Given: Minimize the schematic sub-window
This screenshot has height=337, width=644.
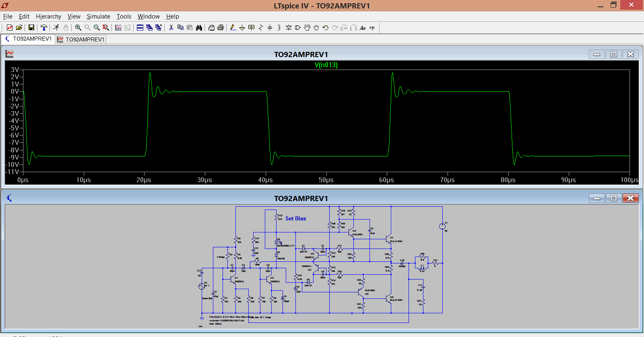Looking at the screenshot, I should tap(597, 198).
